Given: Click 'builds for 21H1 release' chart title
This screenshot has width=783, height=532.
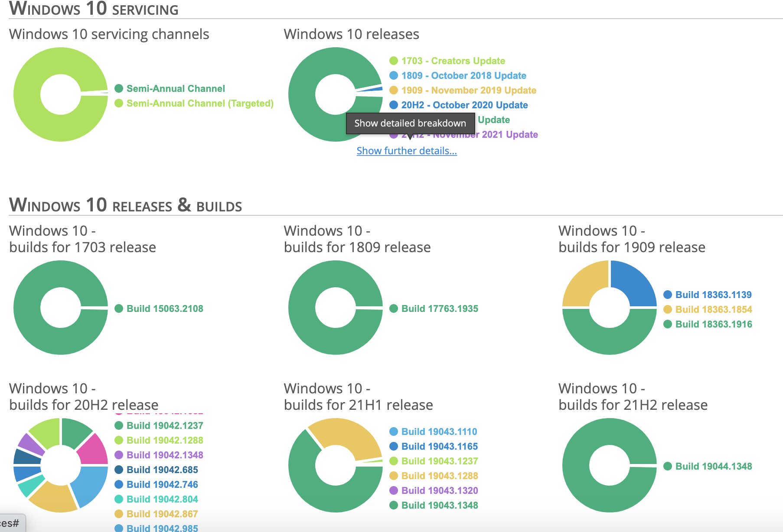Looking at the screenshot, I should click(x=359, y=405).
